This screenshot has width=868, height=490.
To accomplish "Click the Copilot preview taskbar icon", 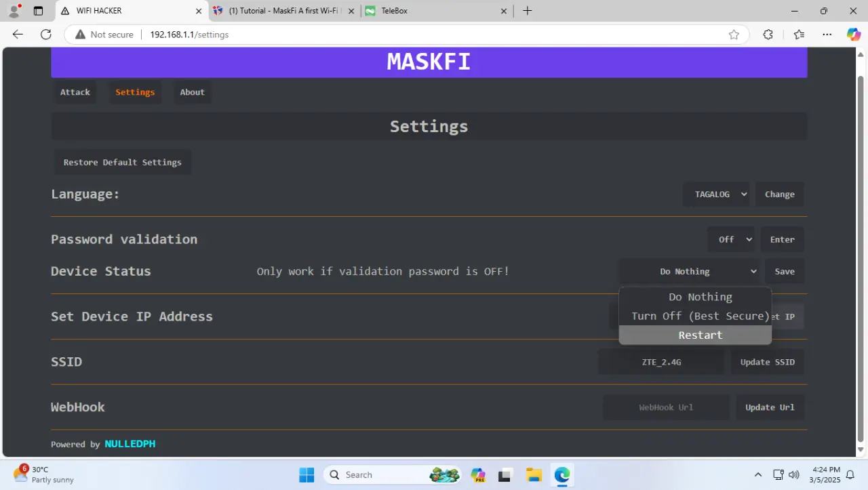I will point(478,475).
